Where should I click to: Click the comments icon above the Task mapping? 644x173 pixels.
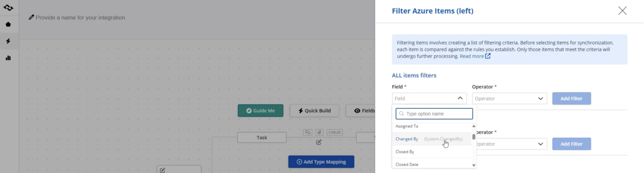click(x=308, y=132)
